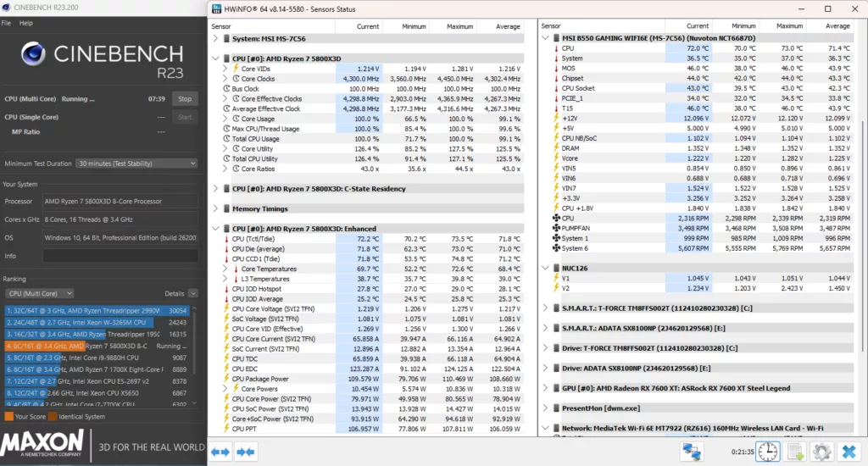Viewport: 868px width, 466px height.
Task: Click the HWiNFO expand-columns arrows button
Action: pyautogui.click(x=220, y=452)
